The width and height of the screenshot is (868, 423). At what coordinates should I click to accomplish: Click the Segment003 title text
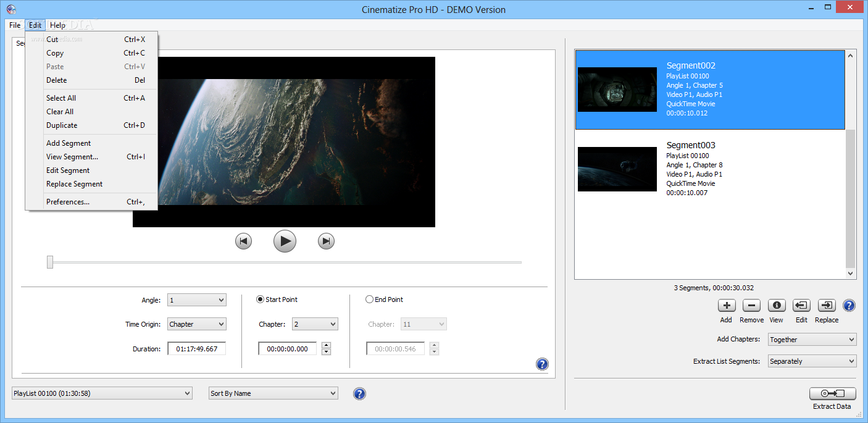[691, 145]
